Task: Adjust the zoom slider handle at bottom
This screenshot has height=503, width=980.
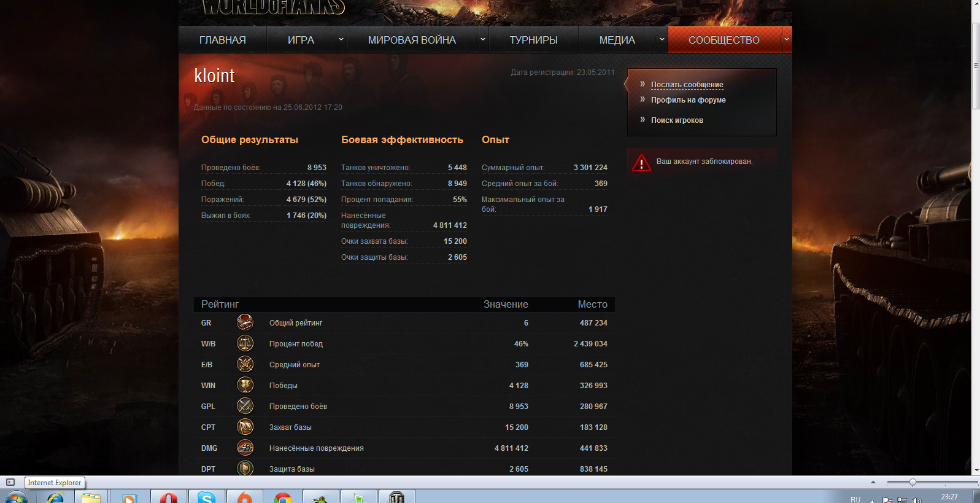Action: (x=912, y=482)
